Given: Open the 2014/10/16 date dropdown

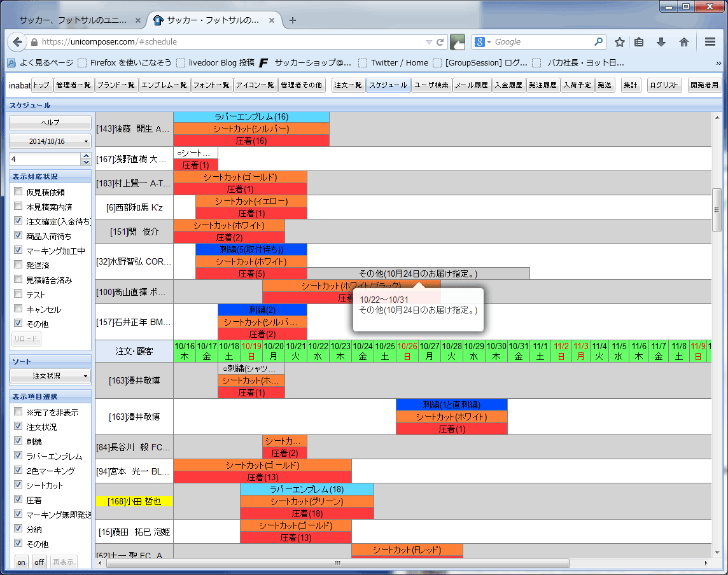Looking at the screenshot, I should click(50, 141).
